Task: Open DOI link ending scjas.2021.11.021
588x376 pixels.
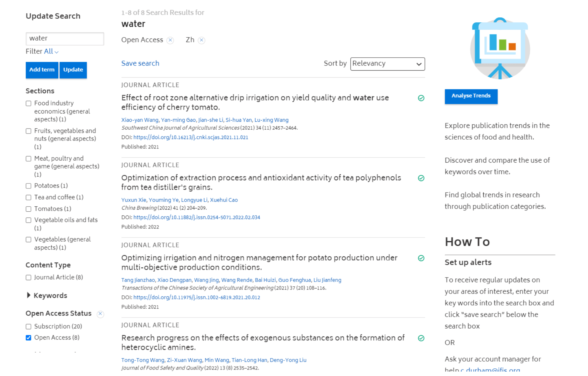Action: point(191,137)
